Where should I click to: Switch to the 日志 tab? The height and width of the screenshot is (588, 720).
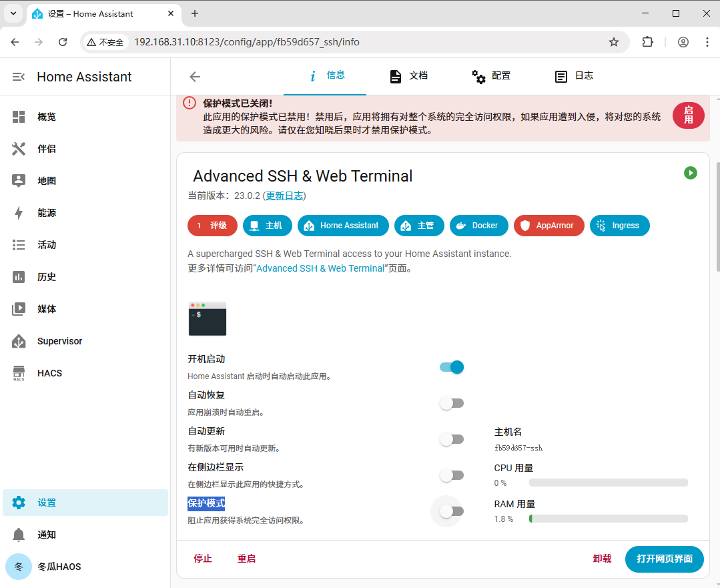pyautogui.click(x=573, y=76)
